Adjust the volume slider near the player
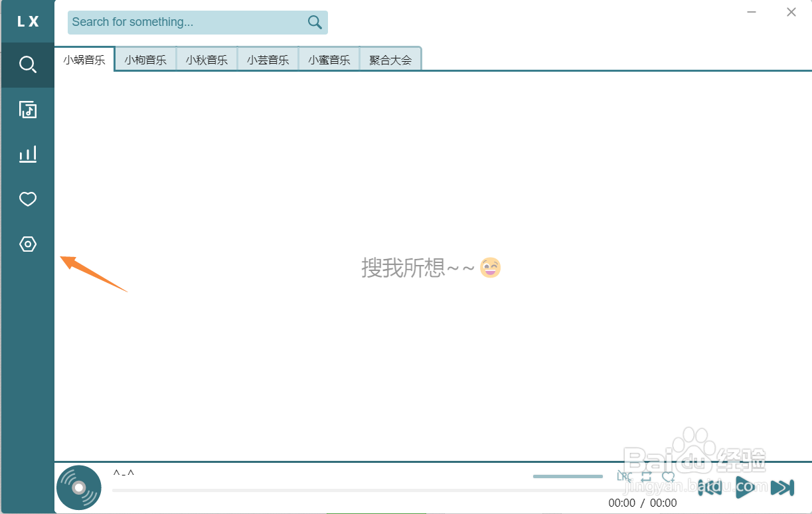Image resolution: width=812 pixels, height=514 pixels. tap(568, 476)
